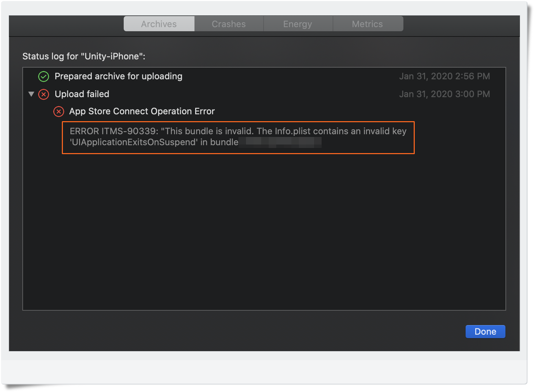
Task: Go to the Metrics tab
Action: (368, 24)
